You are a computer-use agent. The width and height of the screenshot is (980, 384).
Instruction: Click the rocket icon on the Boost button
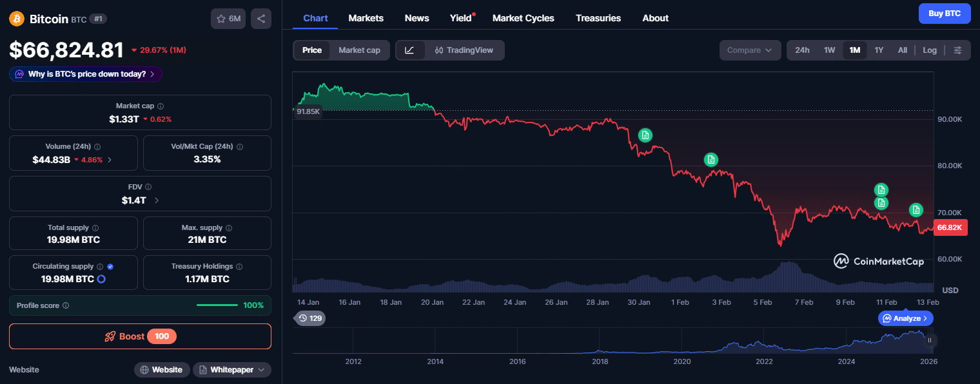(x=110, y=336)
